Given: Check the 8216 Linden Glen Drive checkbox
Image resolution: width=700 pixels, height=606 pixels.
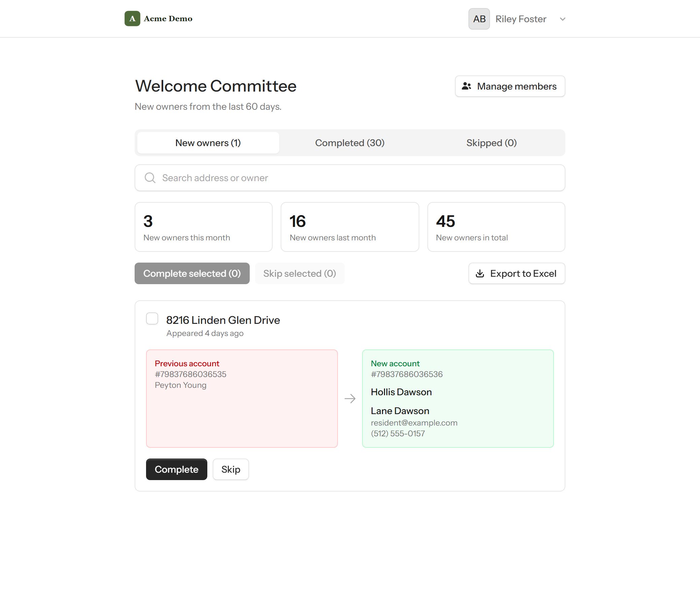Looking at the screenshot, I should 152,318.
